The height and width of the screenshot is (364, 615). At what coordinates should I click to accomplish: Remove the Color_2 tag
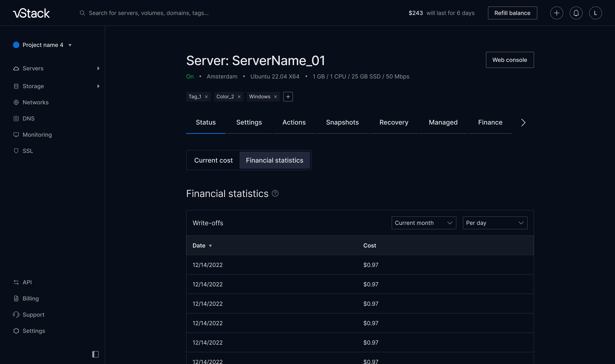(239, 97)
